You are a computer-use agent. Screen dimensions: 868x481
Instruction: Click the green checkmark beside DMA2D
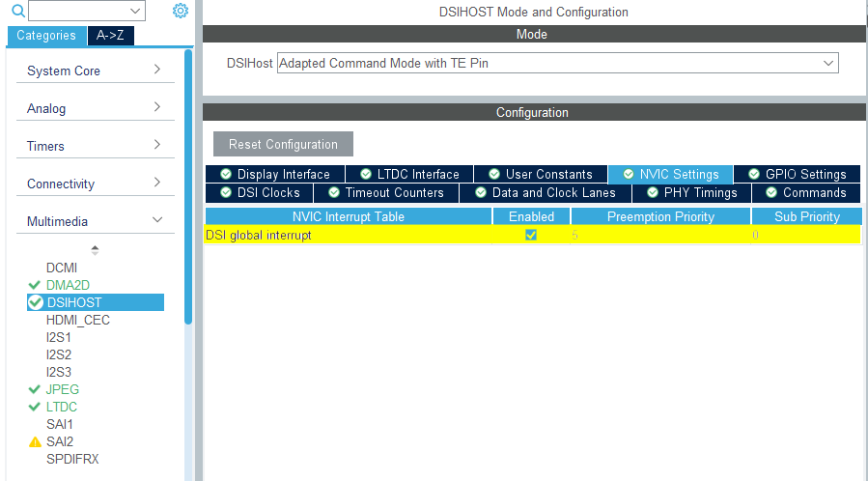click(x=36, y=285)
